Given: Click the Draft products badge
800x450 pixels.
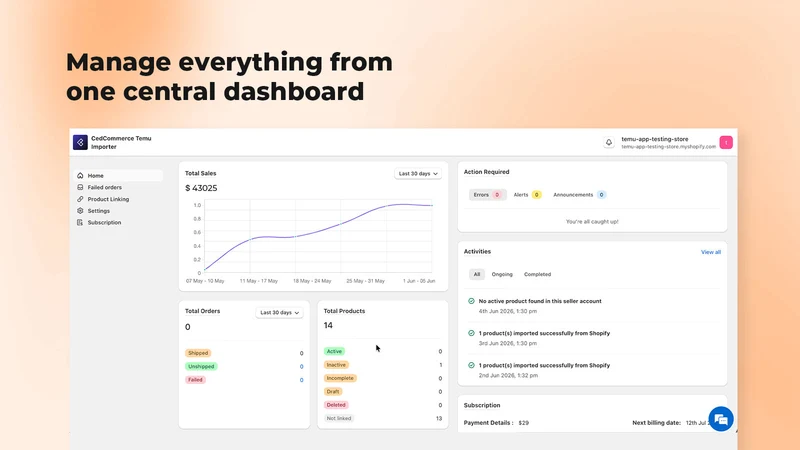Looking at the screenshot, I should pyautogui.click(x=333, y=391).
